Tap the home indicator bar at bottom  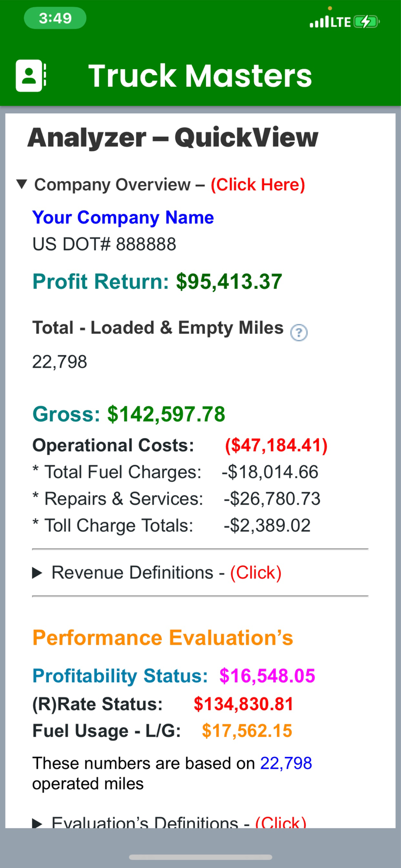pyautogui.click(x=200, y=857)
